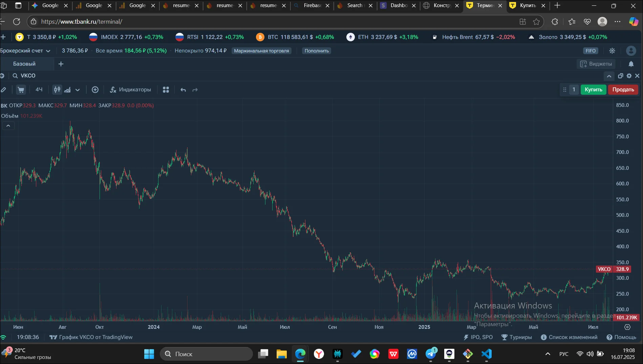Click the Маржинальная торговля badge
The height and width of the screenshot is (364, 643).
[x=261, y=51]
